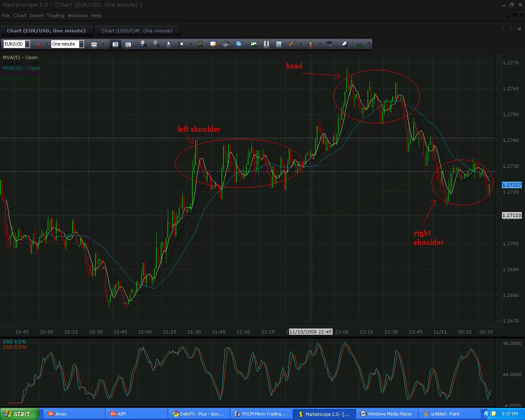Switch to Windows Media Player taskbar item
525x420 pixels.
point(387,414)
